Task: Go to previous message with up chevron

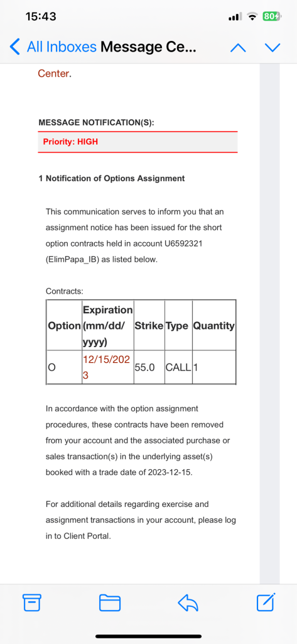Action: [x=239, y=48]
